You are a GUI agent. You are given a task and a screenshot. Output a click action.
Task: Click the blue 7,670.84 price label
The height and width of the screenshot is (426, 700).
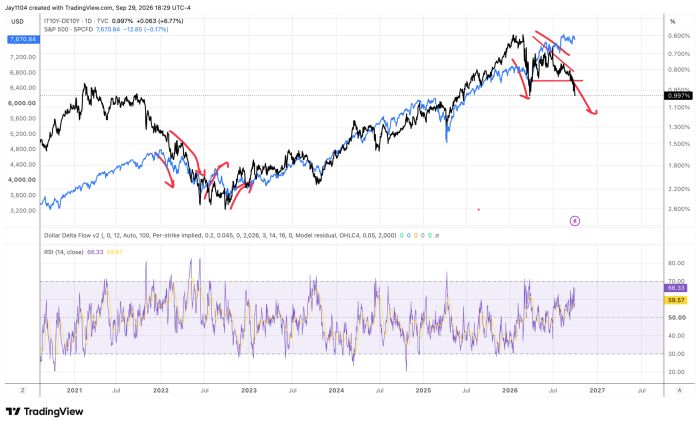pyautogui.click(x=23, y=39)
